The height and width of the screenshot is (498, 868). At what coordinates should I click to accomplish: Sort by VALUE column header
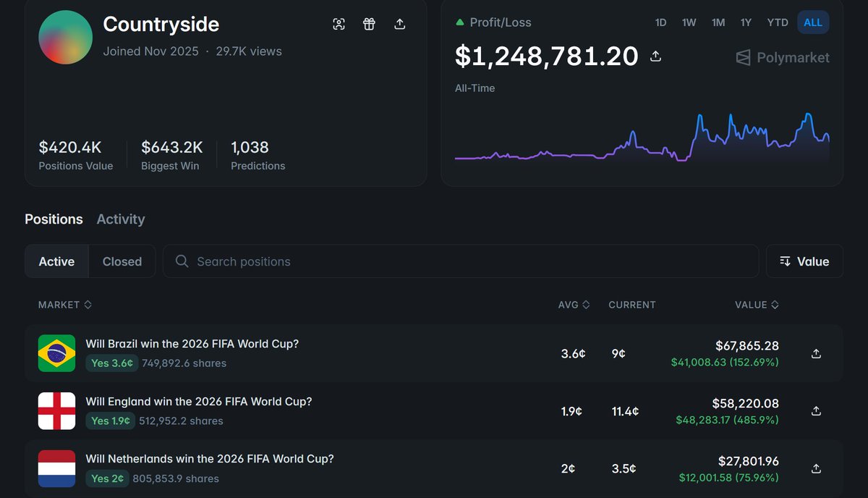757,305
